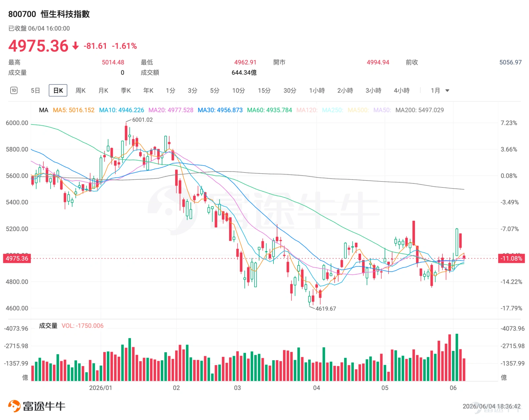Screen dimensions: 529x420
Task: Click the 1D intraday chart icon
Action: pyautogui.click(x=14, y=90)
